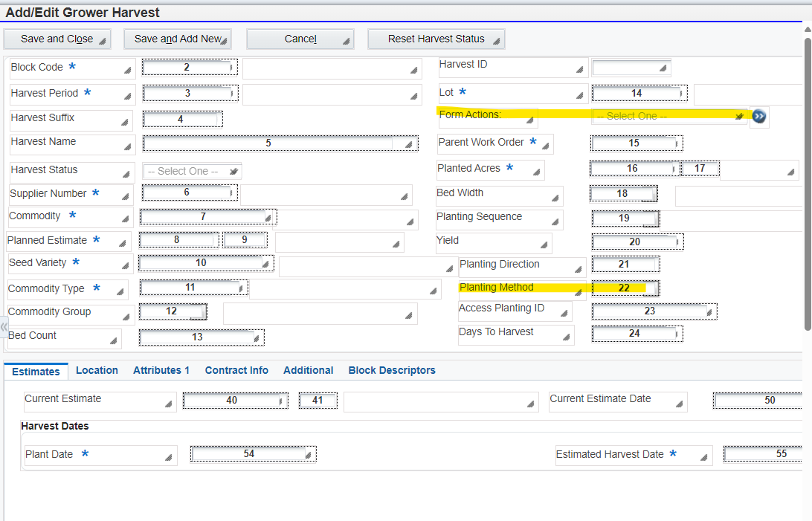Screen dimensions: 812x521
Task: Open the Harvest Status Select One dropdown
Action: pos(192,171)
